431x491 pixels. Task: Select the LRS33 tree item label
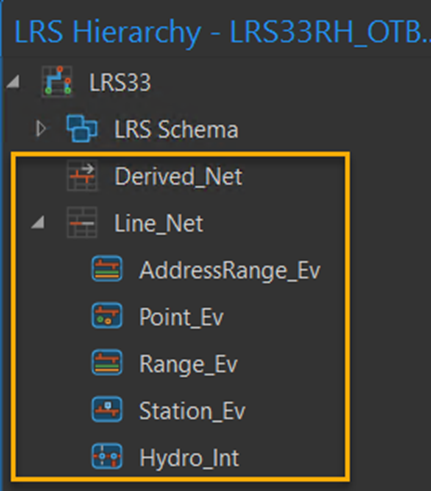pyautogui.click(x=120, y=82)
